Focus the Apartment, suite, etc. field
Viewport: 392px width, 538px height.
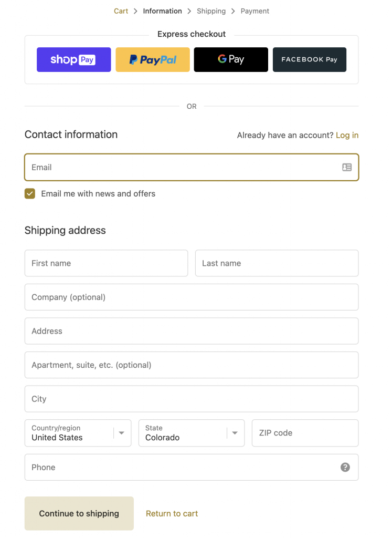(x=192, y=365)
